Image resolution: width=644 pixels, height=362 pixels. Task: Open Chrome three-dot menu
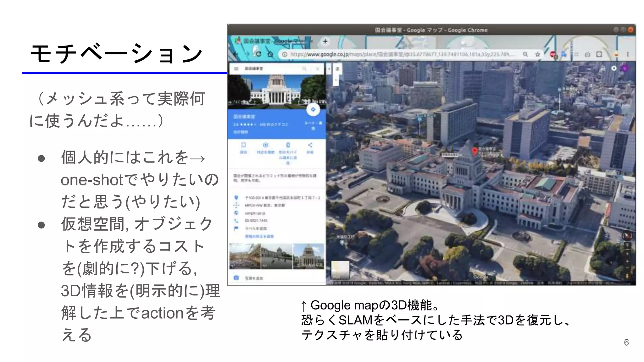click(x=628, y=54)
